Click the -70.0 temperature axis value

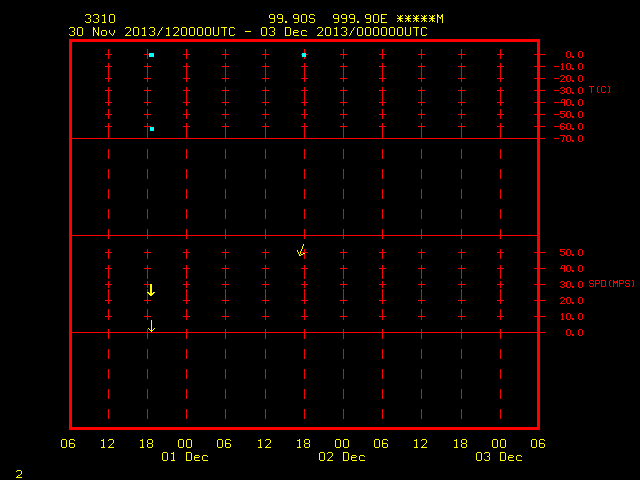click(568, 139)
